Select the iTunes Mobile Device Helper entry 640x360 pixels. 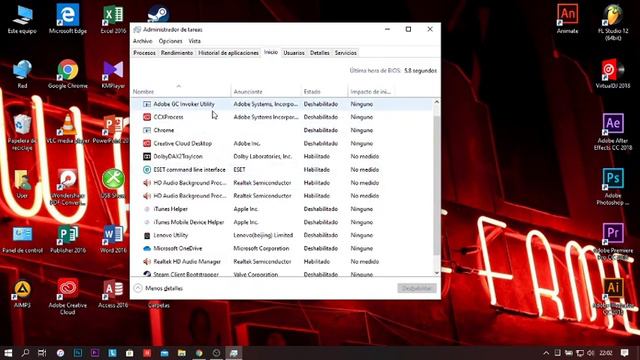(x=282, y=222)
